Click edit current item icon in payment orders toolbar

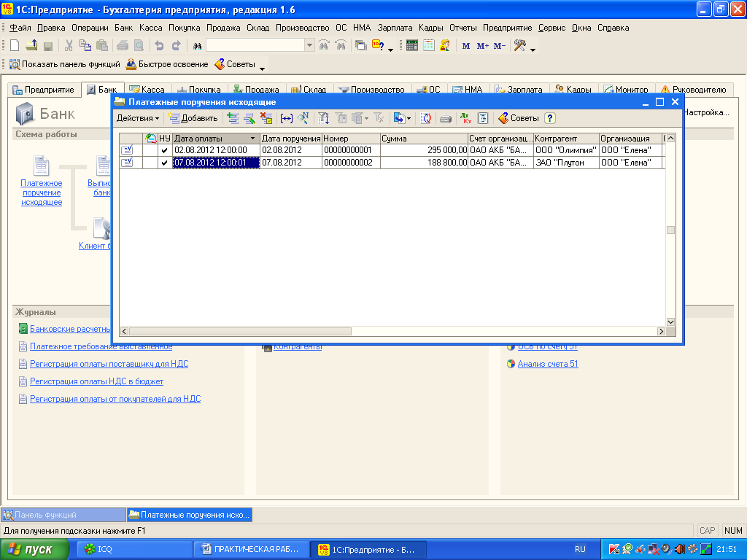click(x=249, y=118)
